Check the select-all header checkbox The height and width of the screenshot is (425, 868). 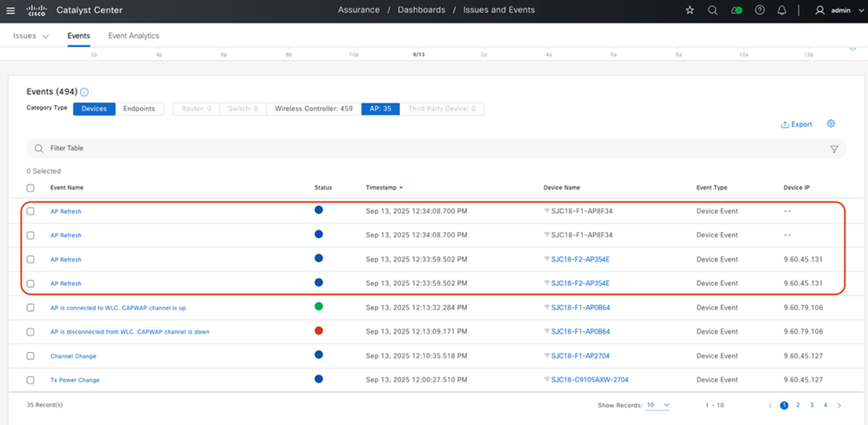(x=30, y=188)
